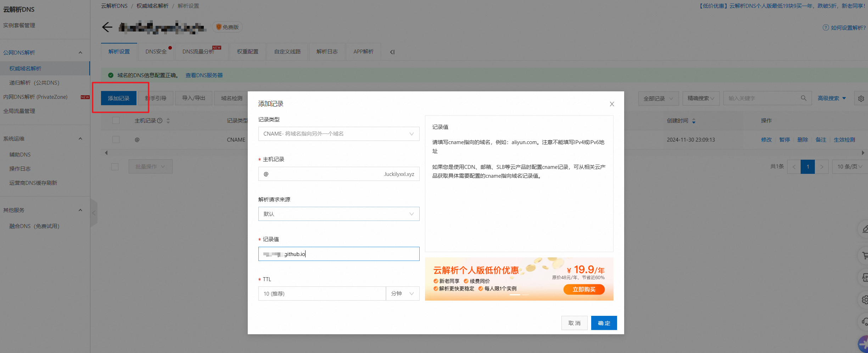Tick the select-all checkbox in table header

[116, 120]
